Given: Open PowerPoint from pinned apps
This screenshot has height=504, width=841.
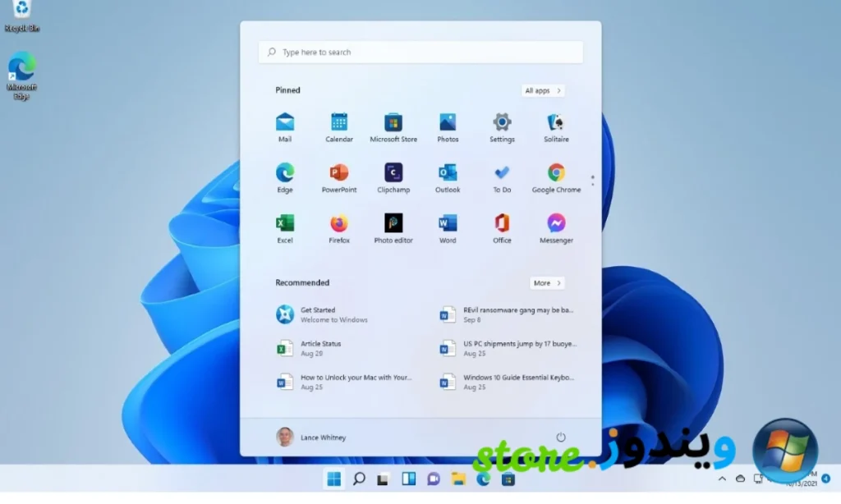Looking at the screenshot, I should coord(339,173).
